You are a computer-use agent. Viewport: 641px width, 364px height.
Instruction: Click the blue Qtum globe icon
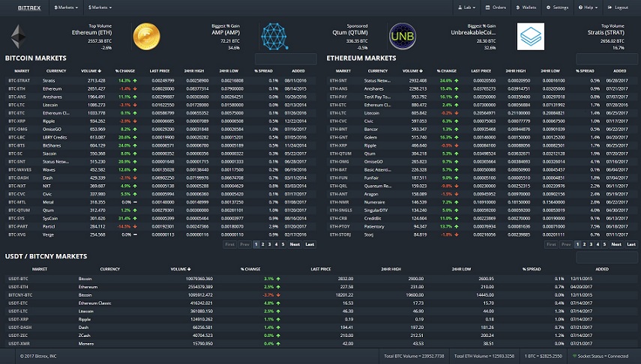[x=274, y=37]
